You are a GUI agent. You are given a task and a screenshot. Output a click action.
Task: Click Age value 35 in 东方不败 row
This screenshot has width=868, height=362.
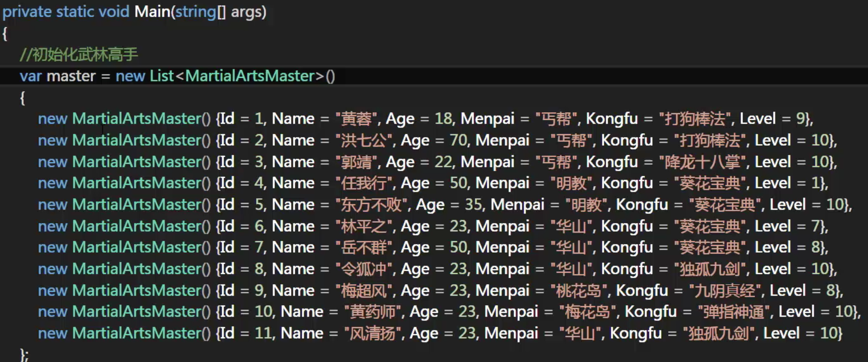click(474, 205)
